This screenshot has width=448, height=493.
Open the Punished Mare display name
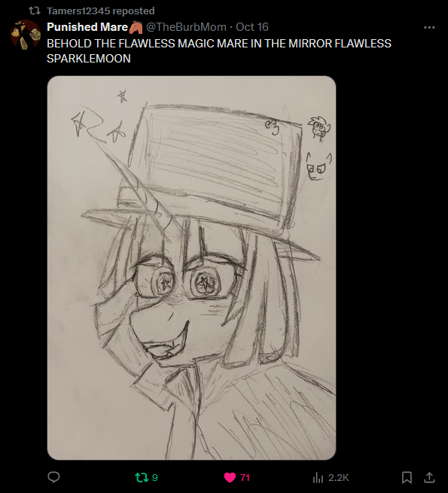coord(87,27)
